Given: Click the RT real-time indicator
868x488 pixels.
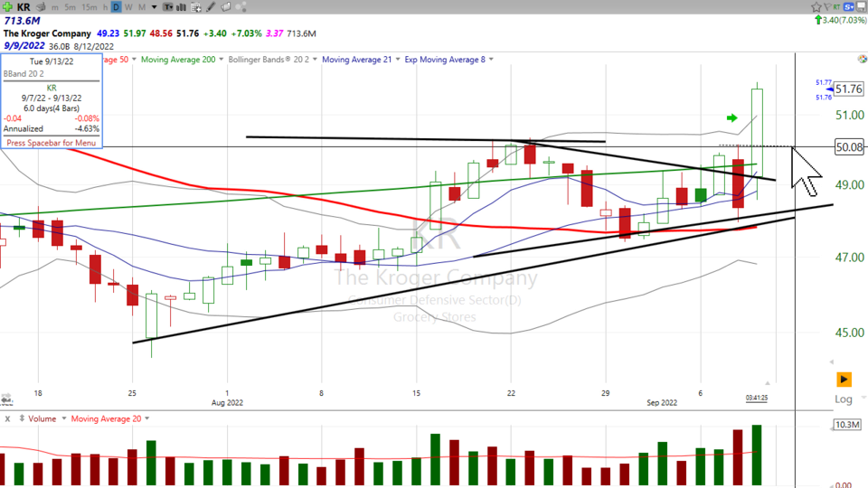Looking at the screenshot, I should pos(836,7).
